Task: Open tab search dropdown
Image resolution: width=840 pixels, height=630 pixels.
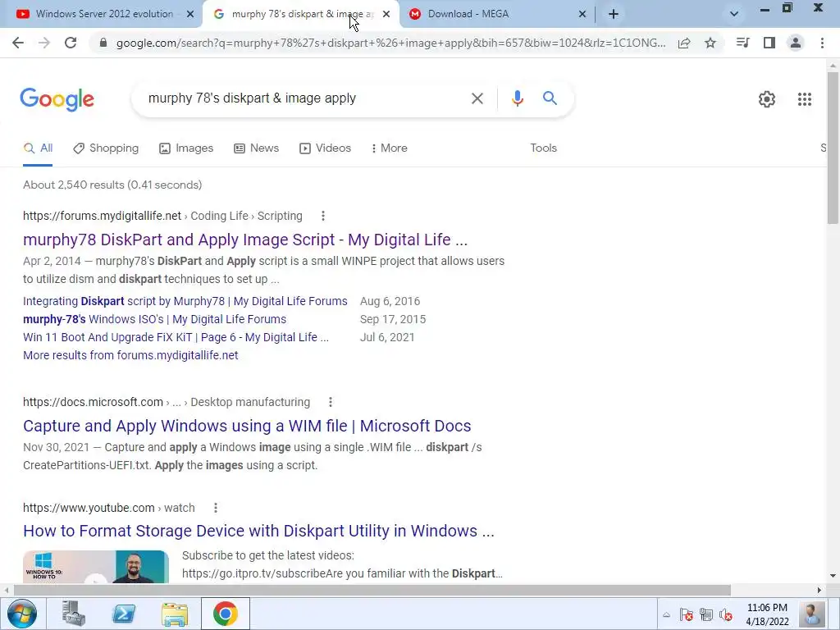Action: pyautogui.click(x=734, y=14)
